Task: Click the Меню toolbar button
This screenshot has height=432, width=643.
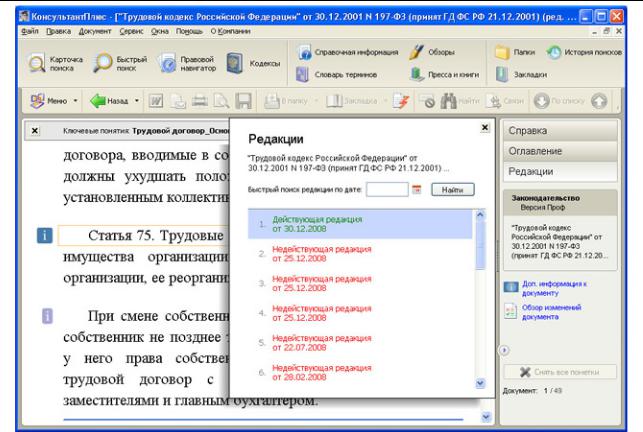Action: pyautogui.click(x=49, y=101)
